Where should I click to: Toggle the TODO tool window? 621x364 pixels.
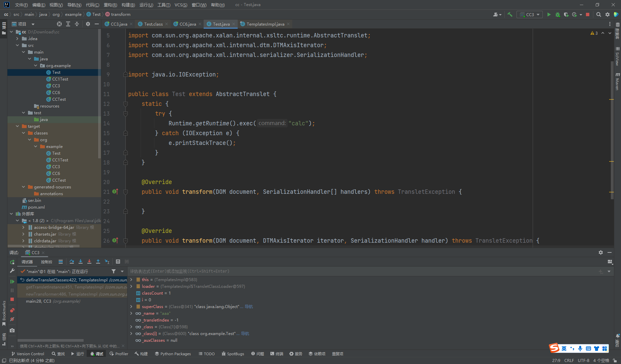pos(206,354)
